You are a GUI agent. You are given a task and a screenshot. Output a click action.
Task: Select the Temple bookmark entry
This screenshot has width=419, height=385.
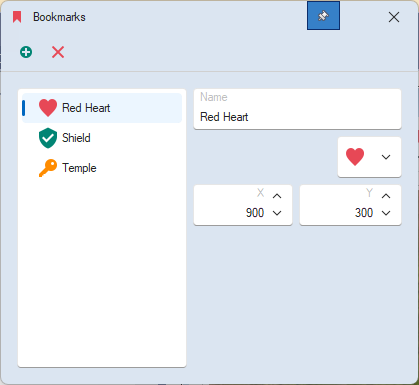(102, 168)
